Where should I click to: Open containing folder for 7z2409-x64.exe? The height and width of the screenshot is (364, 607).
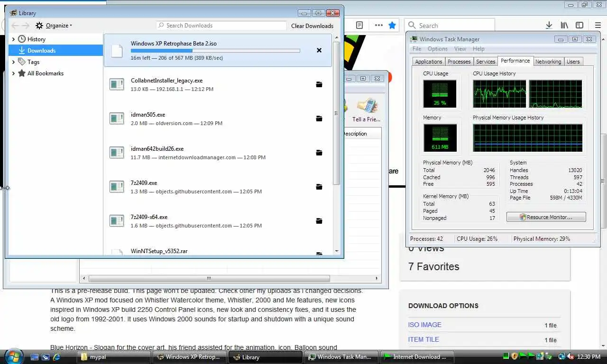tap(319, 221)
